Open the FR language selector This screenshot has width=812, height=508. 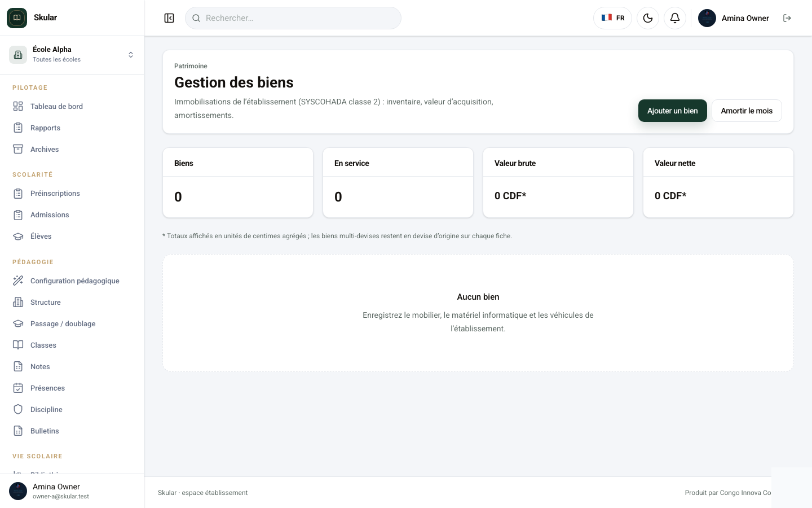click(612, 18)
